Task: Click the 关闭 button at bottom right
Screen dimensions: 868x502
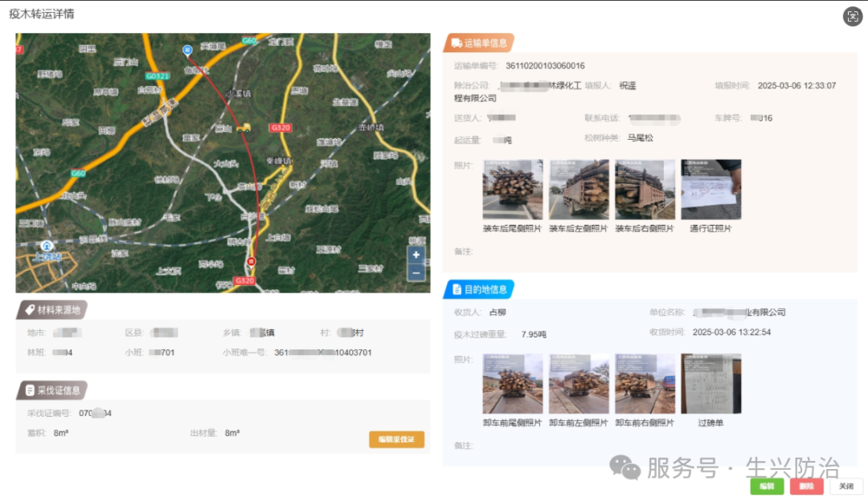Action: click(846, 486)
